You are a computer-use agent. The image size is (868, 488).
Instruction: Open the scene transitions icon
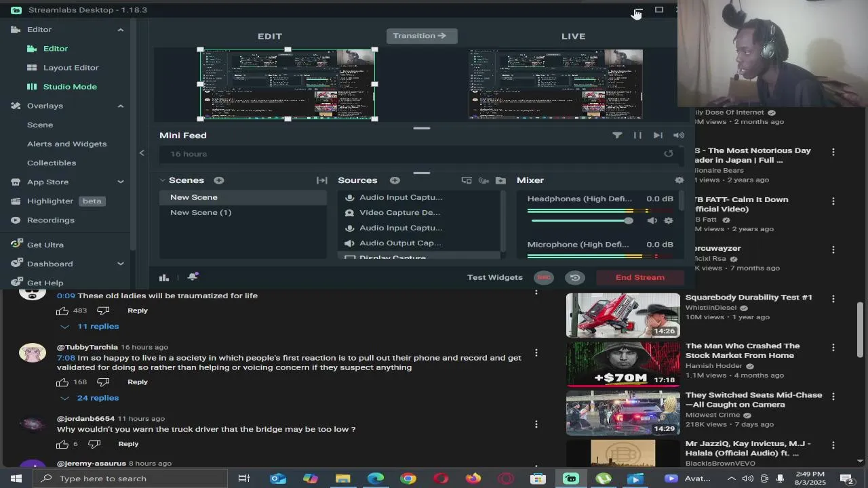[x=322, y=180]
